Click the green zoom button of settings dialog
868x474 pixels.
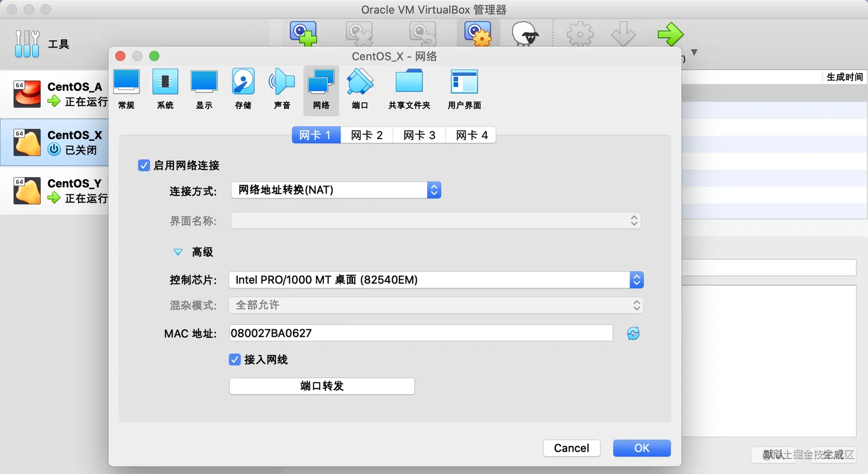coord(154,56)
